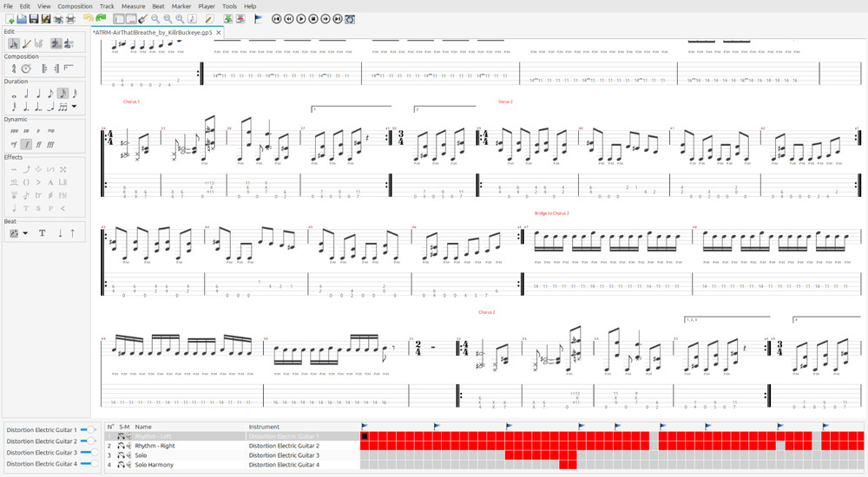Adjust Distortion Electric Guitar 1 volume slider
The height and width of the screenshot is (477, 868).
(89, 430)
